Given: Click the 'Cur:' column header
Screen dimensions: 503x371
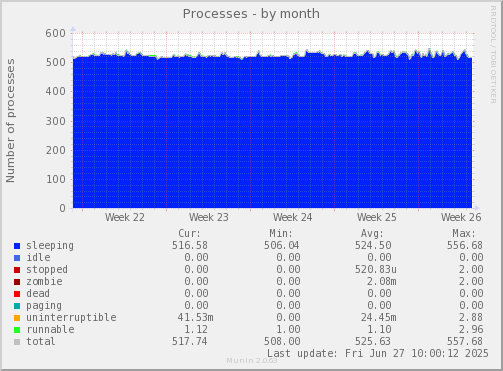Looking at the screenshot, I should pos(190,233).
